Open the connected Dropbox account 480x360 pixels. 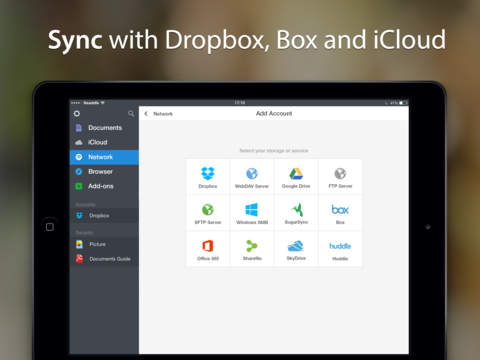pos(104,216)
